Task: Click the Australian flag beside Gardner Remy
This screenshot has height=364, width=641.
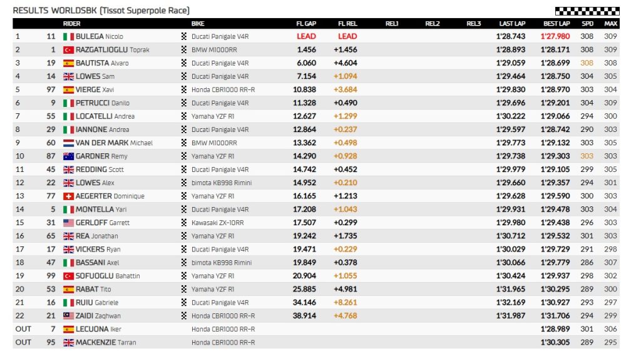Action: coord(68,156)
